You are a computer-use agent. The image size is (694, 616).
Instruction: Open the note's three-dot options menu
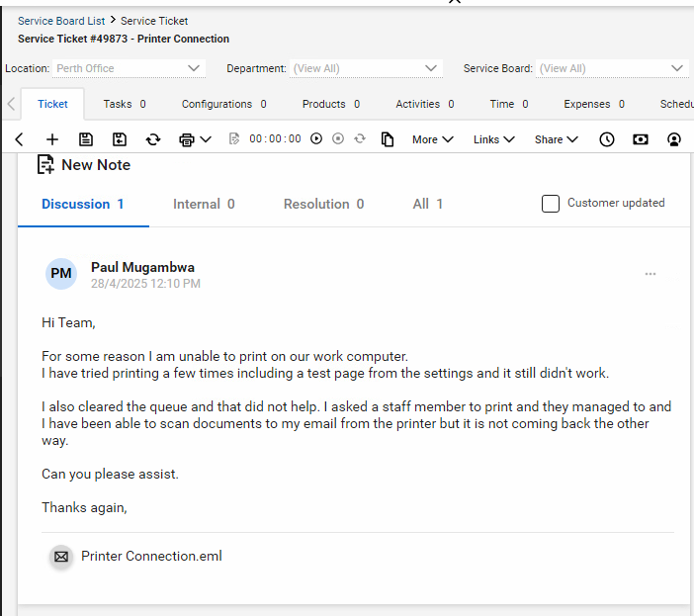click(x=651, y=274)
